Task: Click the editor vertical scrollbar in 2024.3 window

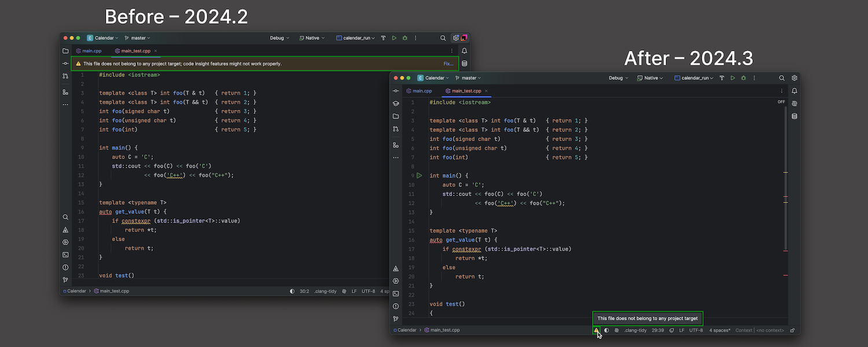Action: [785, 173]
